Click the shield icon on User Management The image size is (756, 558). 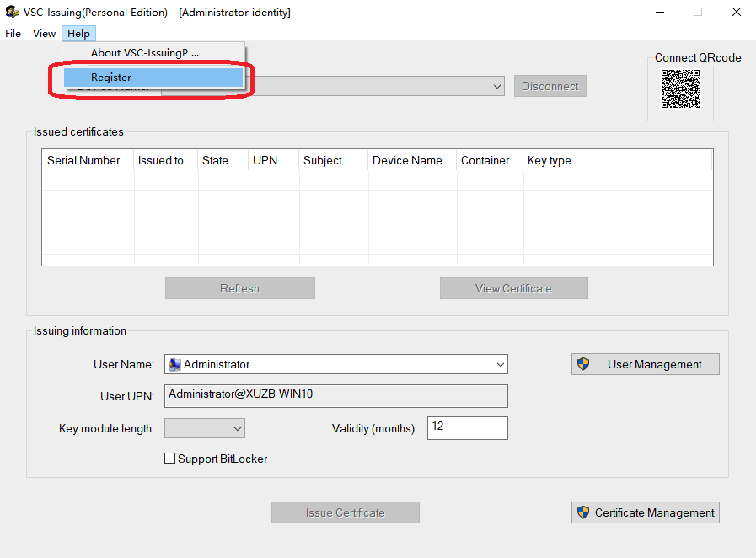click(x=583, y=364)
